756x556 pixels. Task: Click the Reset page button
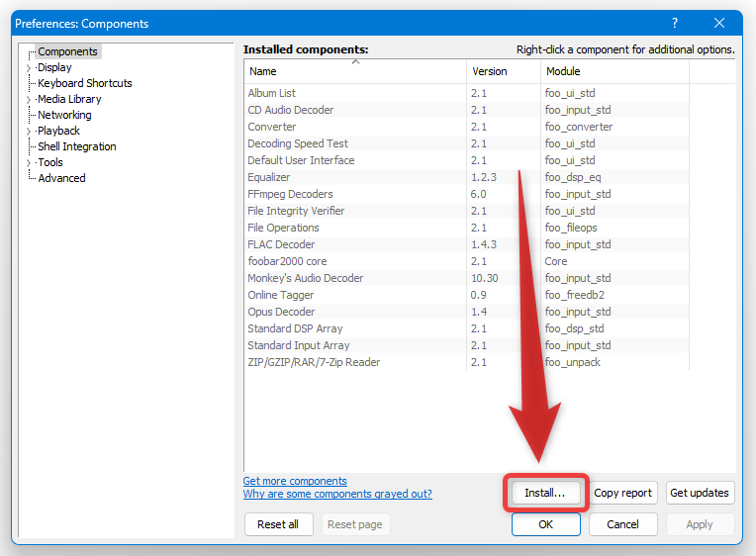click(355, 524)
